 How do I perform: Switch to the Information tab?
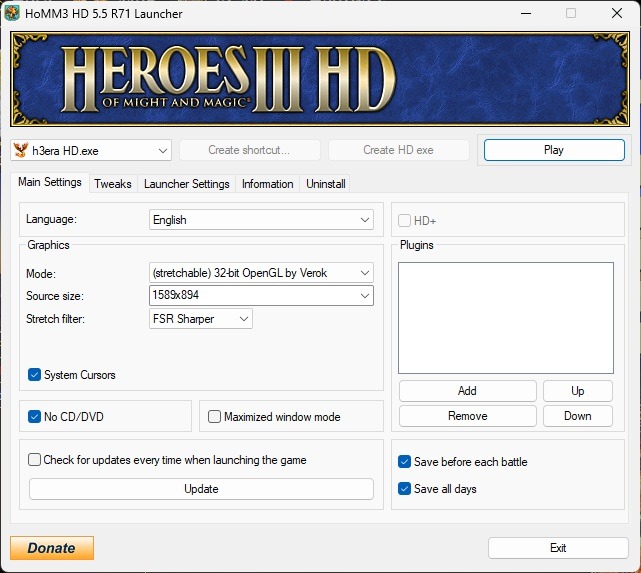click(x=267, y=184)
